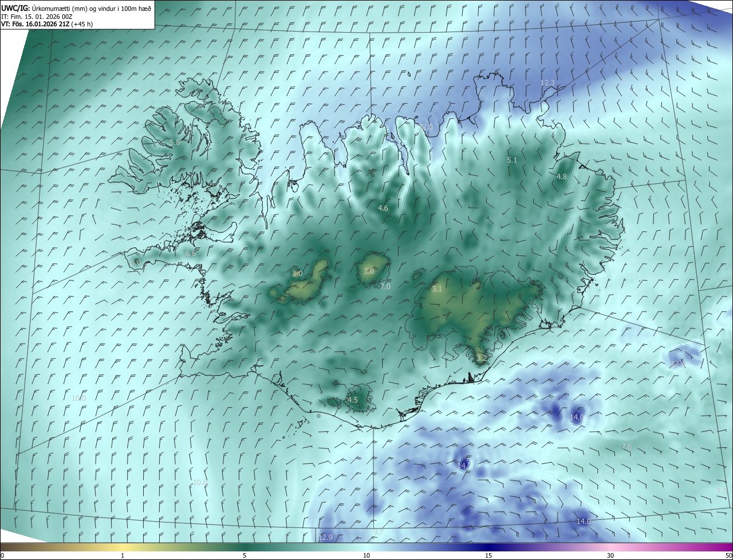Viewport: 733px width, 560px height.
Task: Click the 3.2 value at Vatnajökull's southern tip
Action: pyautogui.click(x=482, y=358)
